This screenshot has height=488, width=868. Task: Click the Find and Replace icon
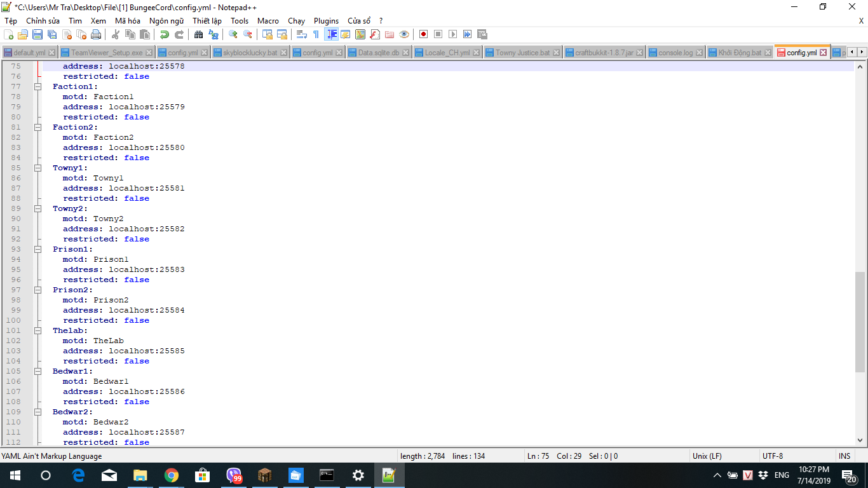pos(213,34)
